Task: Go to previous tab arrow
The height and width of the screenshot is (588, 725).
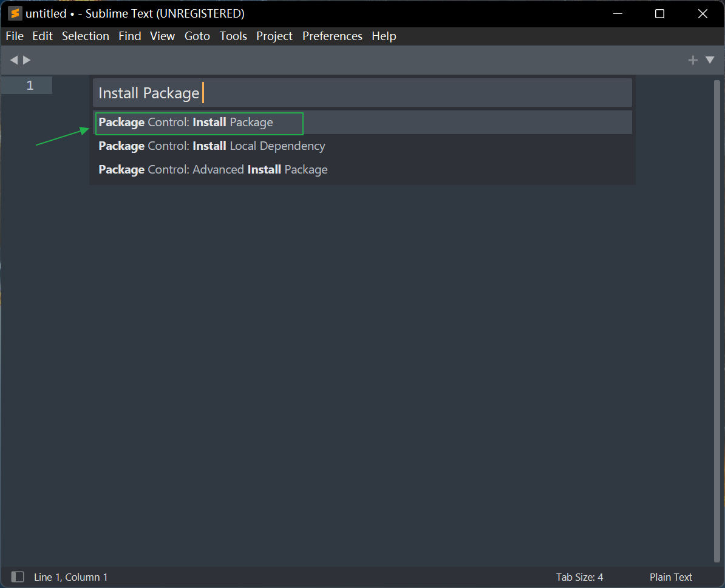Action: (14, 60)
